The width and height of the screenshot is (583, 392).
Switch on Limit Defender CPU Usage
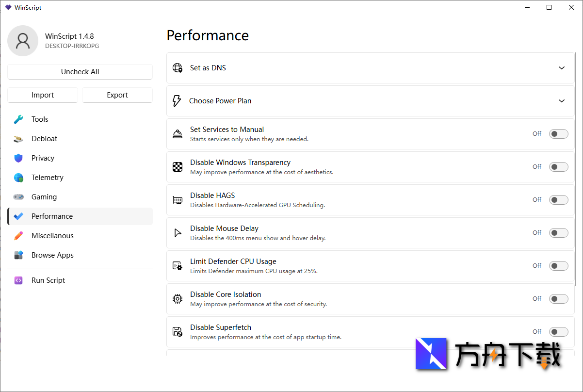click(x=558, y=266)
